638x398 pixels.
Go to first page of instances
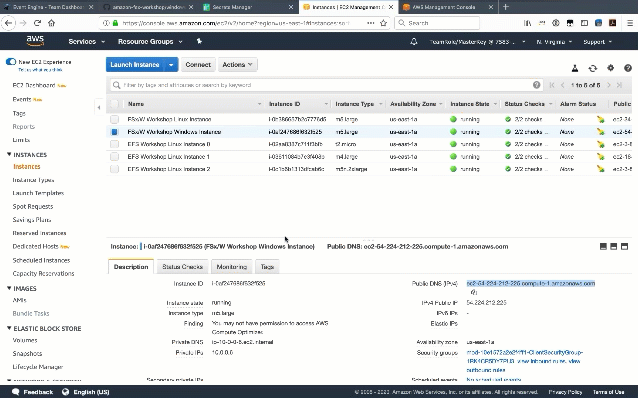point(552,85)
